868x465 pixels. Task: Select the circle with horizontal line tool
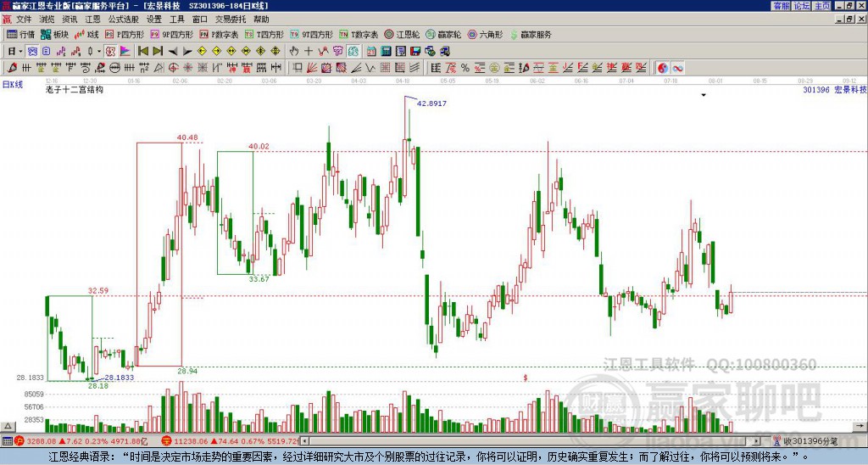(x=114, y=68)
